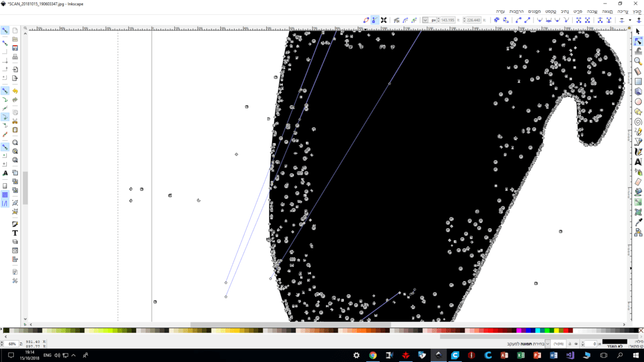Click the black fill indicator swatch
This screenshot has width=644, height=362.
click(x=615, y=341)
